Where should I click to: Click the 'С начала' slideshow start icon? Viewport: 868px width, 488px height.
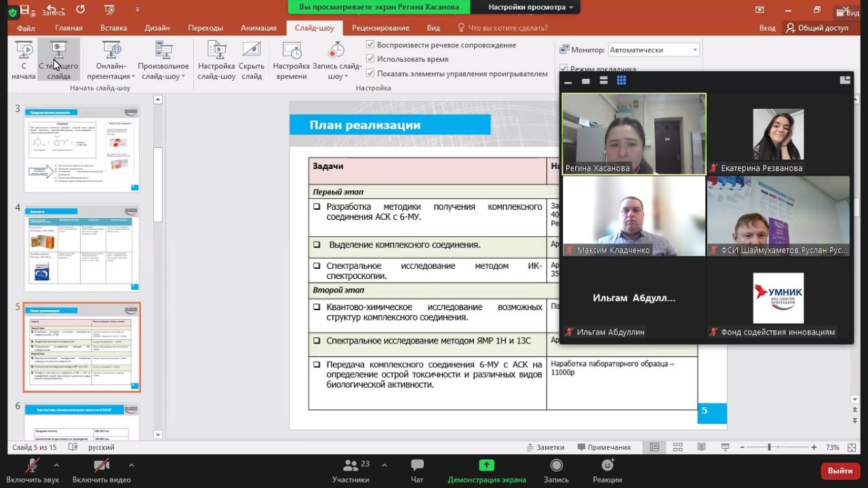pyautogui.click(x=24, y=51)
